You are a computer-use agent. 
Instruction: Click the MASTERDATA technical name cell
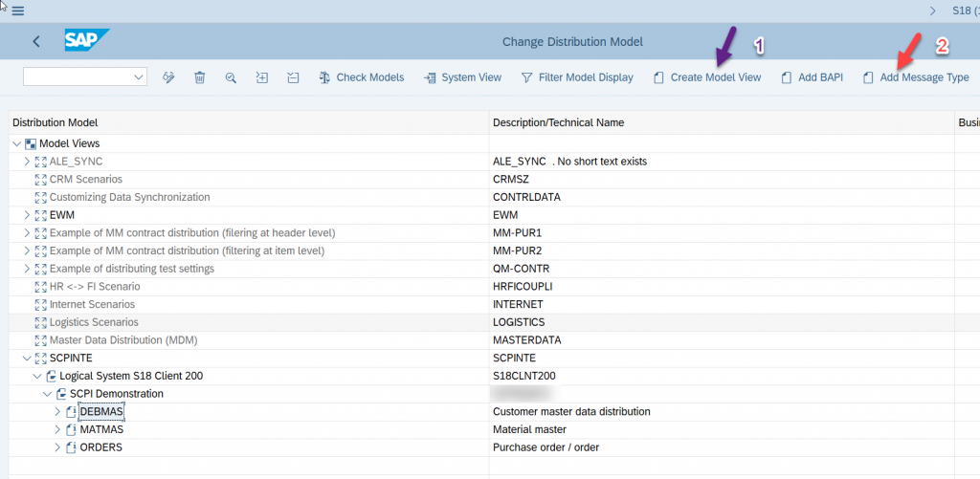[527, 340]
